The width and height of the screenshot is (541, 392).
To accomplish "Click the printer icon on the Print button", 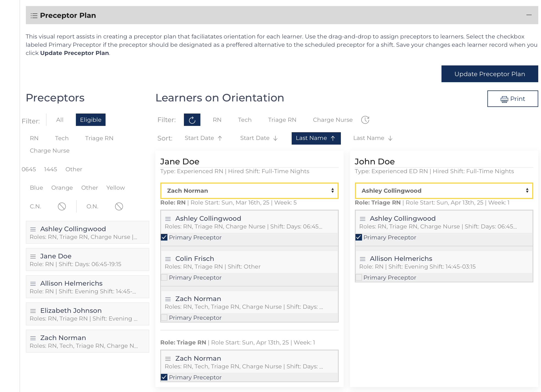I will tap(504, 99).
